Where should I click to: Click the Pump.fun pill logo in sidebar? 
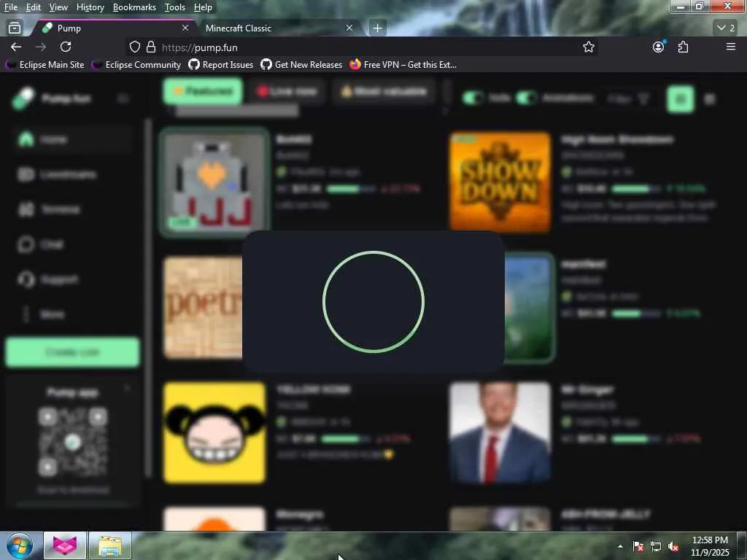click(x=23, y=98)
